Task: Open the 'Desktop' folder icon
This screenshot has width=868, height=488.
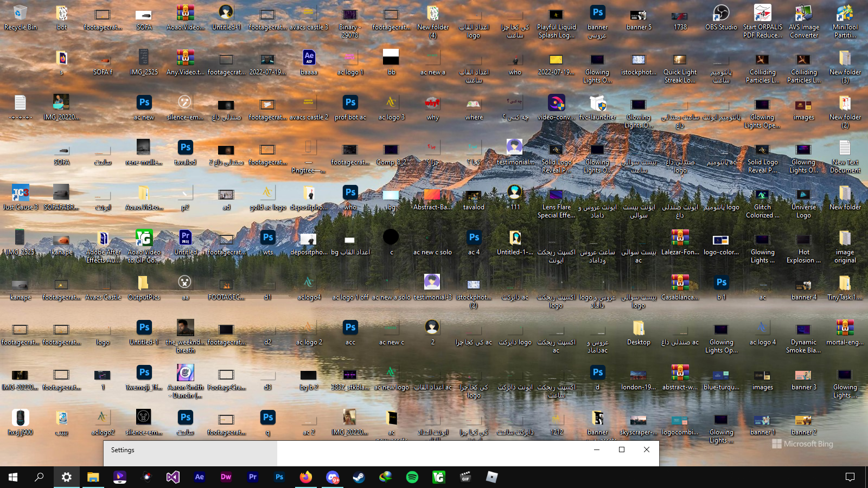Action: pos(639,332)
